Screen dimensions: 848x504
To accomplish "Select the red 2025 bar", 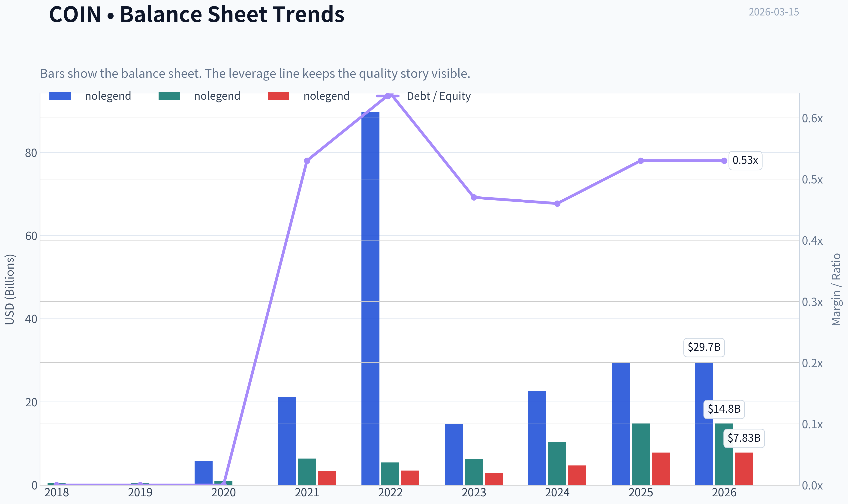I will point(661,469).
